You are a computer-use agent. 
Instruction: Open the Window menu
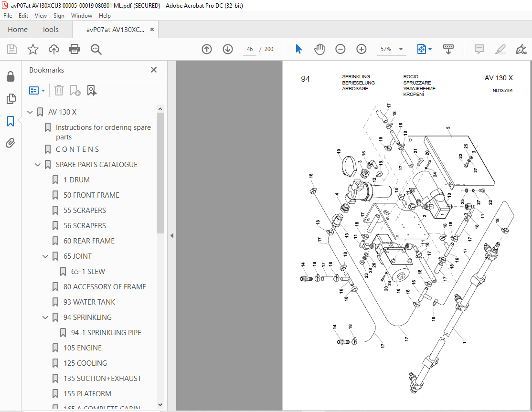pos(82,16)
